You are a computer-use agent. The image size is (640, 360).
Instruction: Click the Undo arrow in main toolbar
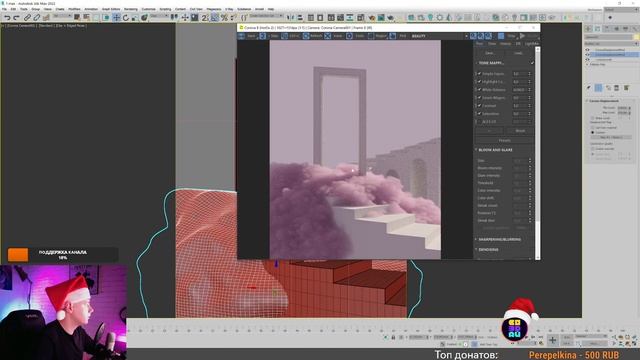7,18
